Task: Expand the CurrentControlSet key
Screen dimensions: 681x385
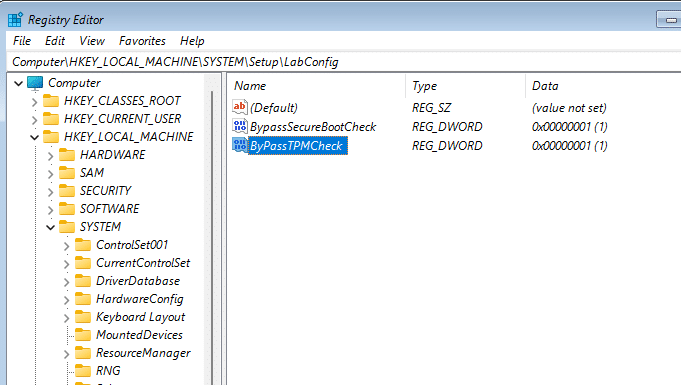Action: pyautogui.click(x=66, y=264)
